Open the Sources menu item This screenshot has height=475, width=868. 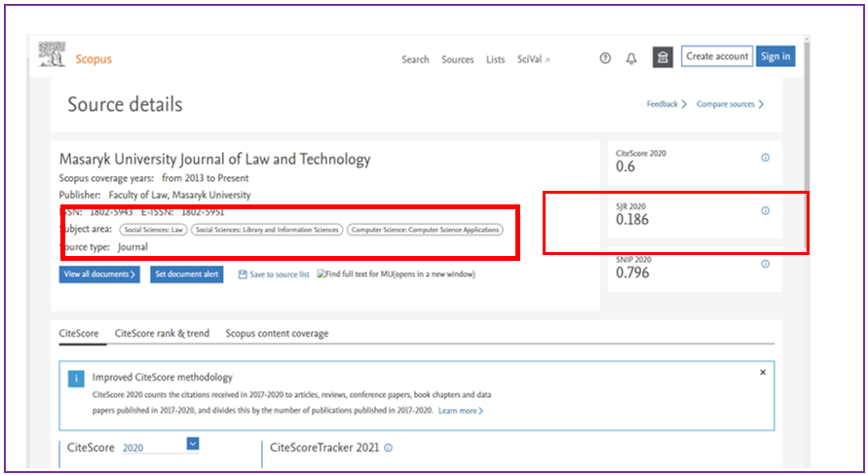(457, 59)
